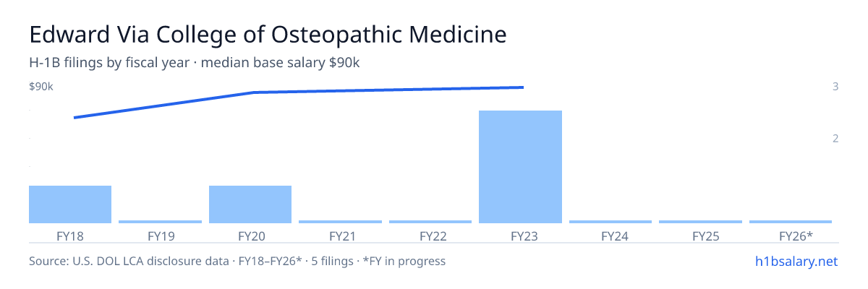This screenshot has width=868, height=289.
Task: Click the FY23 axis label
Action: [x=521, y=236]
